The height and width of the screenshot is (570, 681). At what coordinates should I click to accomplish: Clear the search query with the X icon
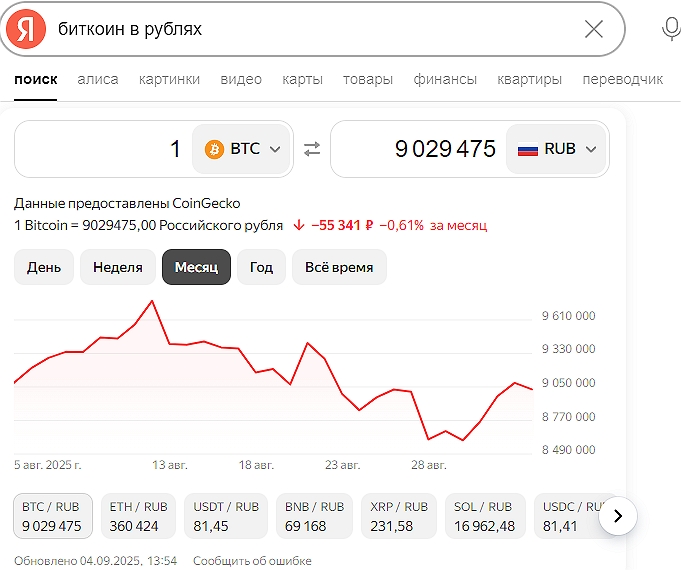pos(593,29)
